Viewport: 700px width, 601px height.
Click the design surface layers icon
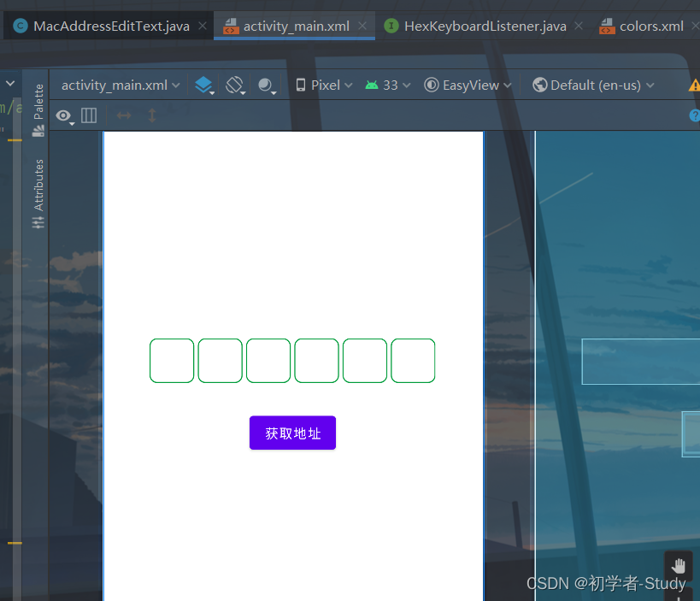pos(203,85)
